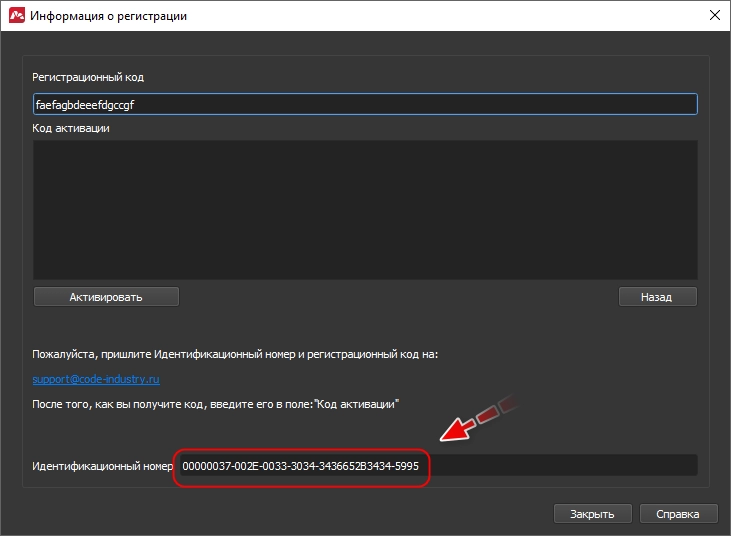
Task: Click the Регистрационный код label
Action: pyautogui.click(x=88, y=77)
